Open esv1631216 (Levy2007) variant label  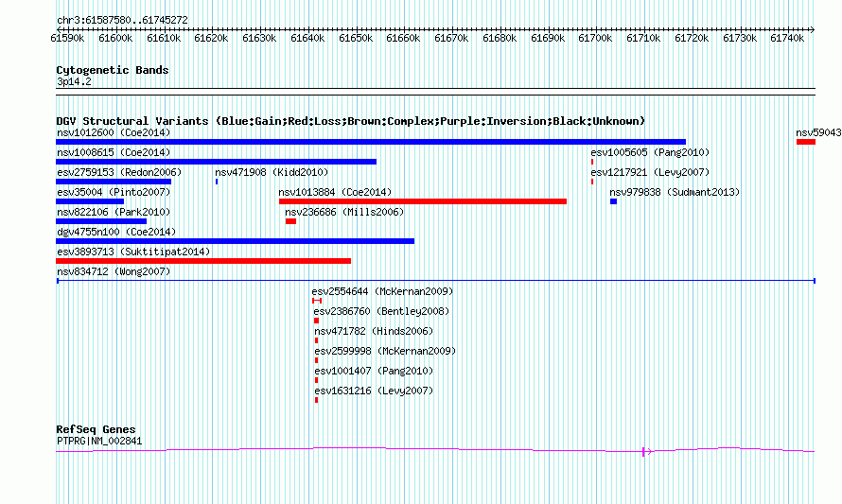click(x=374, y=391)
